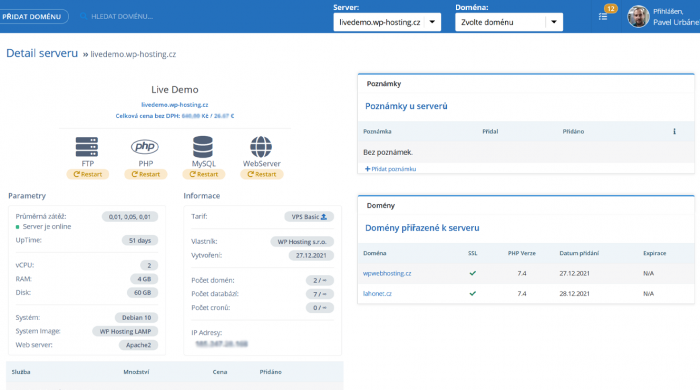Click the vCPU value 2
Viewport: 700px width, 390px height.
149,266
